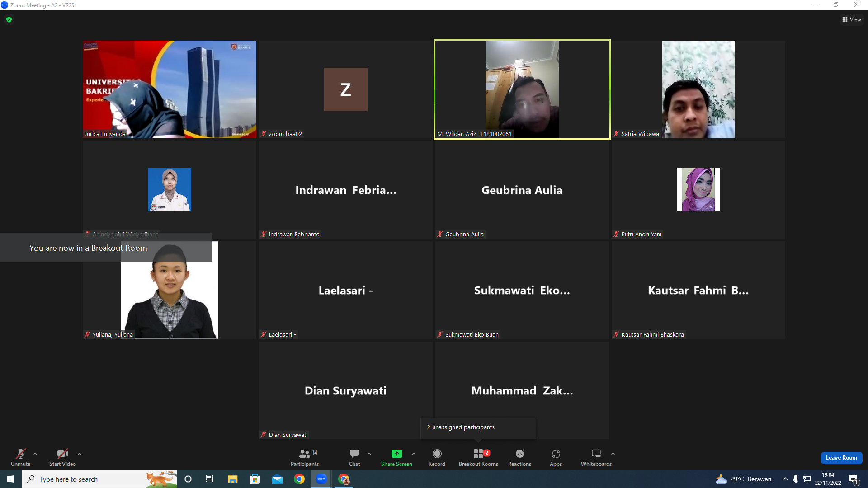868x488 pixels.
Task: Leave the breakout room
Action: tap(841, 458)
